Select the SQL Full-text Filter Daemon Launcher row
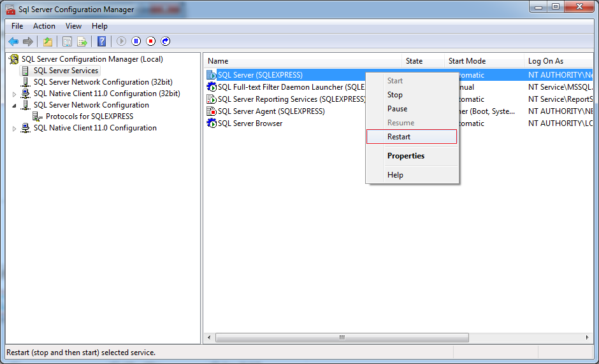 coord(291,87)
